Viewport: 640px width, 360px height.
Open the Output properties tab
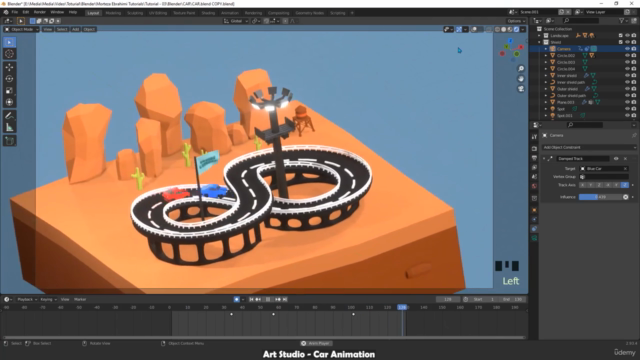pyautogui.click(x=534, y=158)
